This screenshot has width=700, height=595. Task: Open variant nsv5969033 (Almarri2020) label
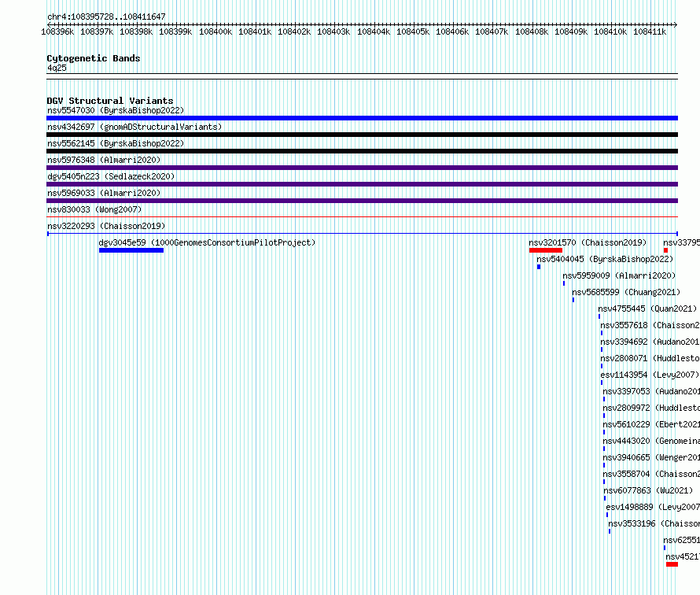(104, 193)
